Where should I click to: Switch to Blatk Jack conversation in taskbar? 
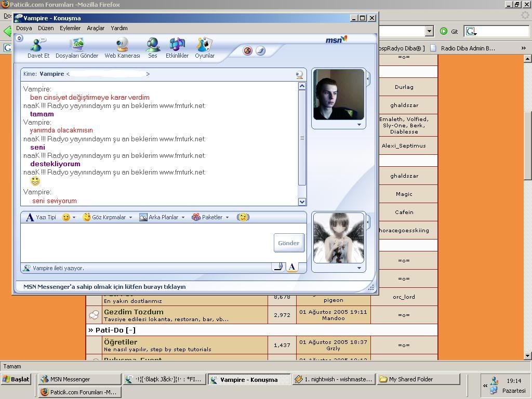click(x=164, y=379)
